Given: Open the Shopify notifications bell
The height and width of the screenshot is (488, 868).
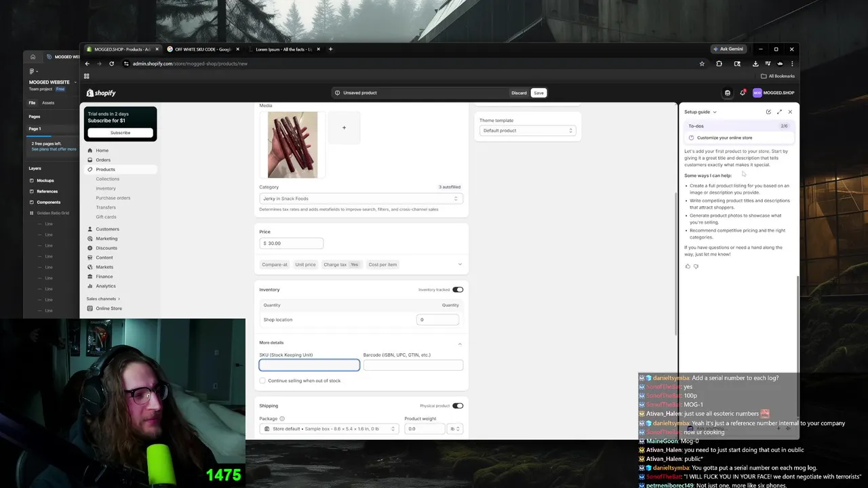Looking at the screenshot, I should click(x=743, y=93).
